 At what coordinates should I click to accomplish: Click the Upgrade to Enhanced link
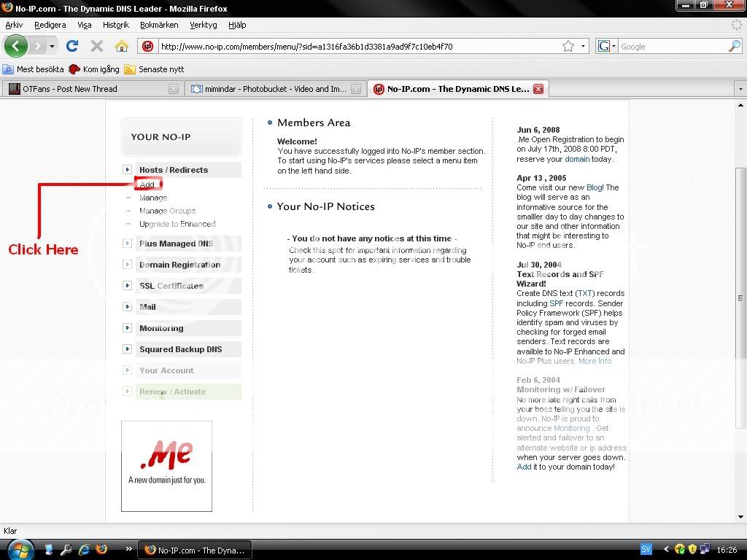click(177, 224)
